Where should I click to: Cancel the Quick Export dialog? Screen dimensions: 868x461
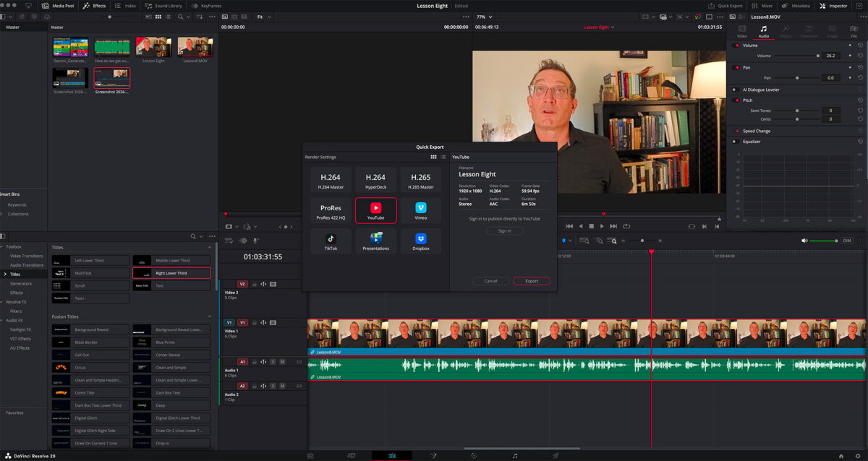coord(490,281)
